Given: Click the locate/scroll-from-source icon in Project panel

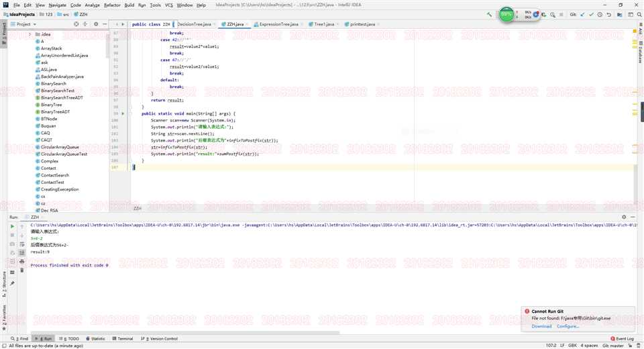Looking at the screenshot, I should point(76,24).
